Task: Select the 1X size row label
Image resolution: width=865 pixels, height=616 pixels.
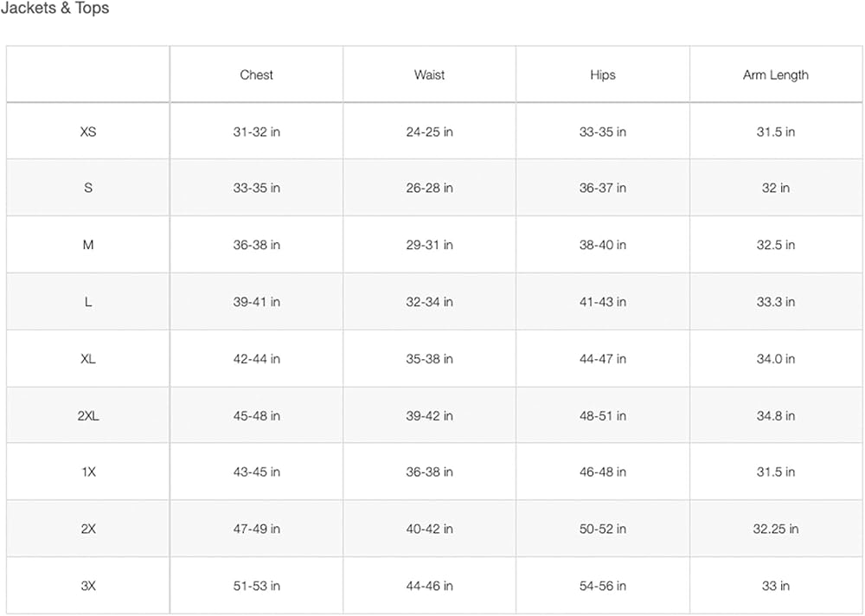Action: click(x=88, y=472)
